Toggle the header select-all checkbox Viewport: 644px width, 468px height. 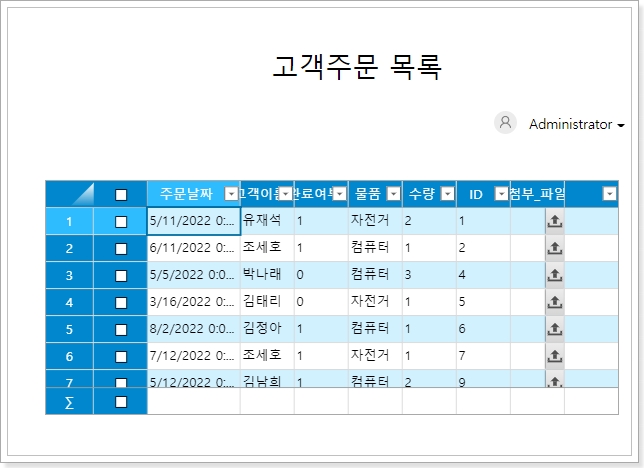(x=121, y=194)
